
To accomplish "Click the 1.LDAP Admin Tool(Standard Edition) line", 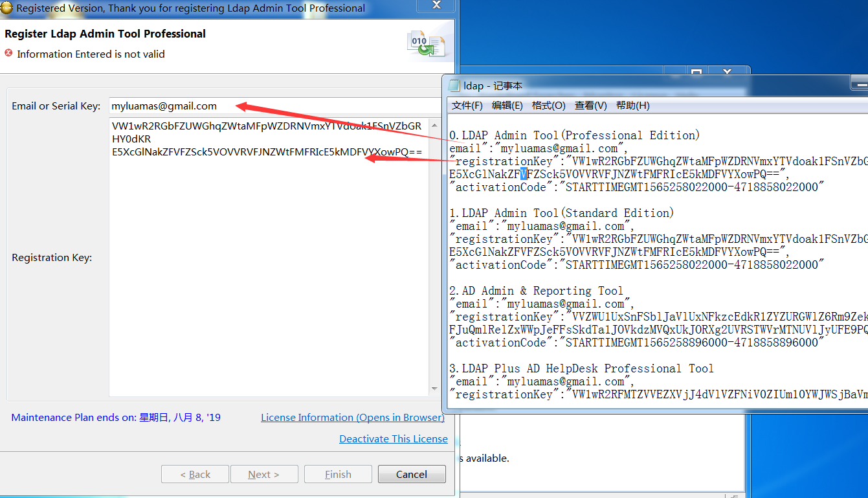I will pos(562,213).
